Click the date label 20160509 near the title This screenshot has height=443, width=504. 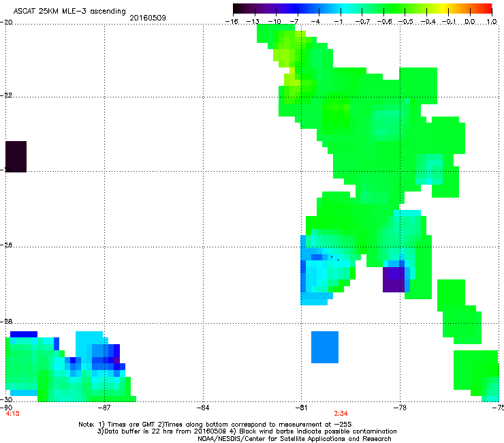pyautogui.click(x=148, y=18)
